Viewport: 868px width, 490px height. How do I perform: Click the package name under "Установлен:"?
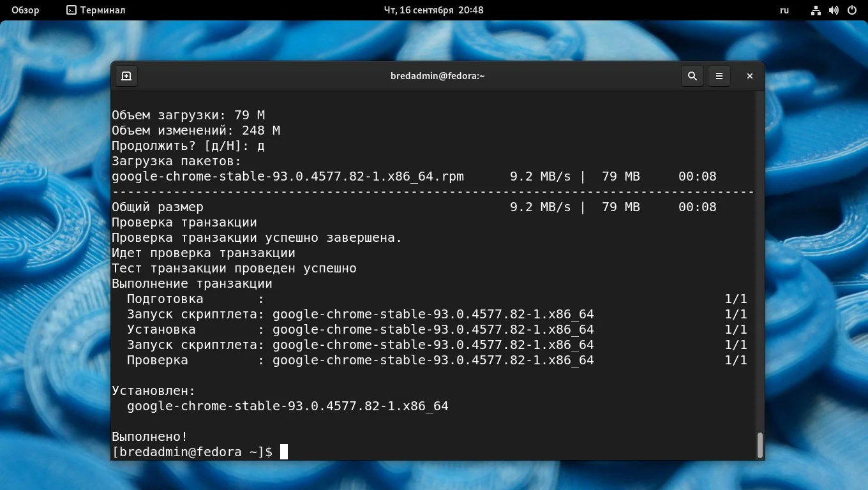(288, 406)
